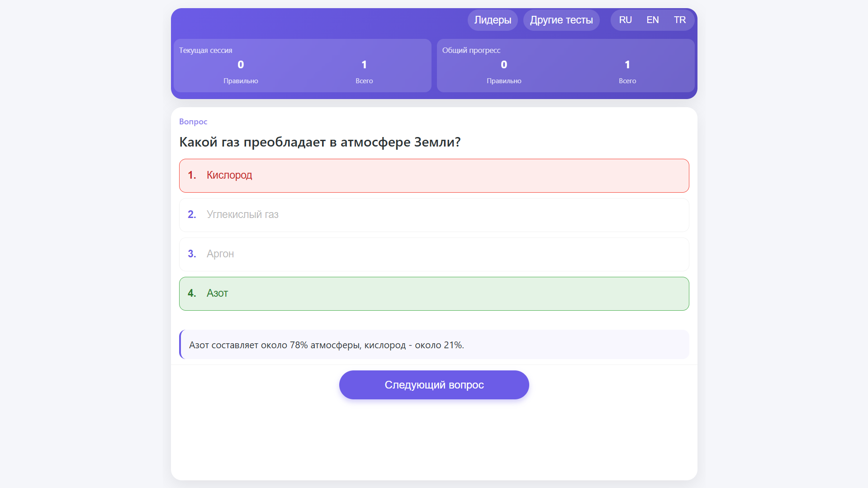Select the RU language option

click(625, 20)
